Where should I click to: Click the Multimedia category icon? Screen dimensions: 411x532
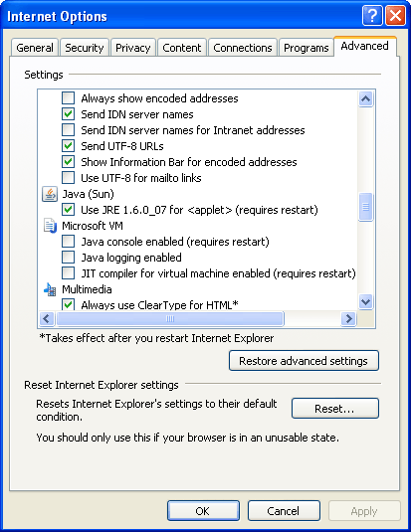click(50, 289)
